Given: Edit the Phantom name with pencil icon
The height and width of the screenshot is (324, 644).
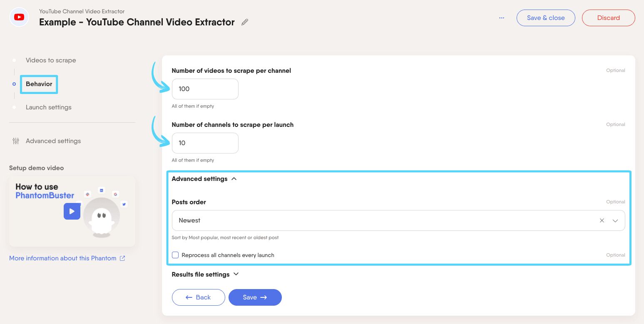Looking at the screenshot, I should pyautogui.click(x=245, y=22).
